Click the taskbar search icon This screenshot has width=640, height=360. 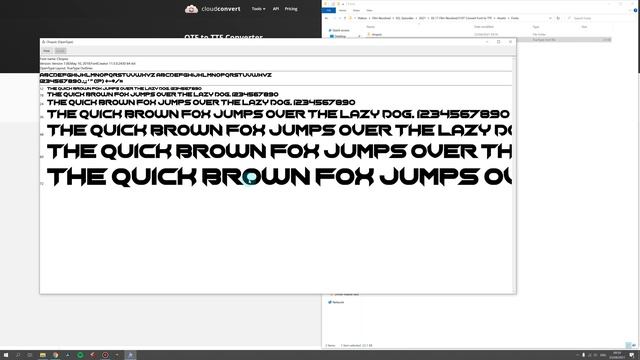[18, 355]
